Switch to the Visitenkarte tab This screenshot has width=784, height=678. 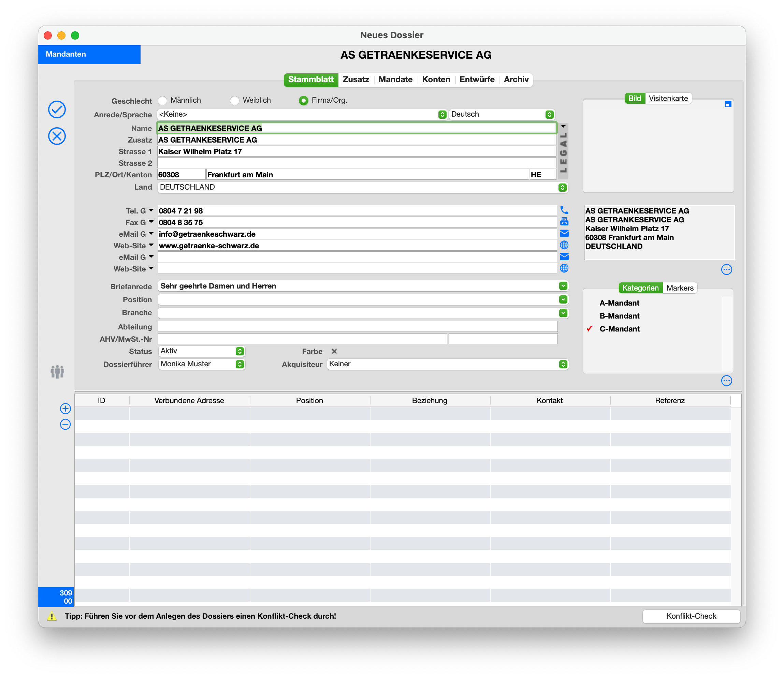point(668,98)
